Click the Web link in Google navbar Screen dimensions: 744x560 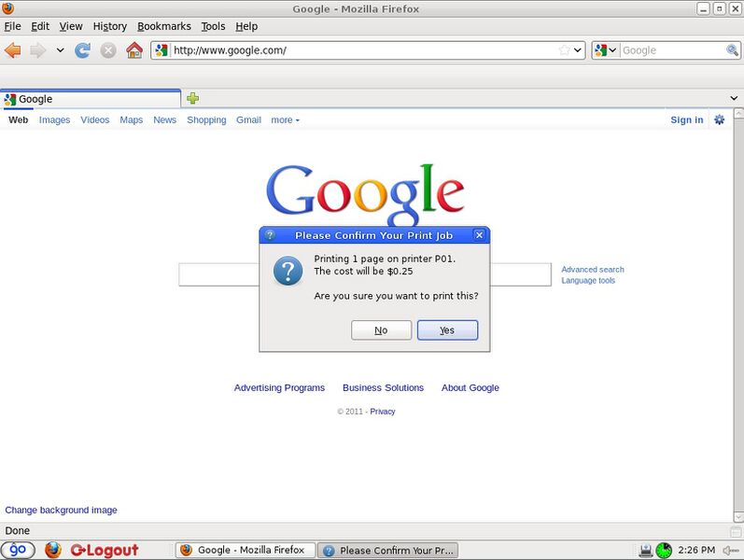click(18, 120)
